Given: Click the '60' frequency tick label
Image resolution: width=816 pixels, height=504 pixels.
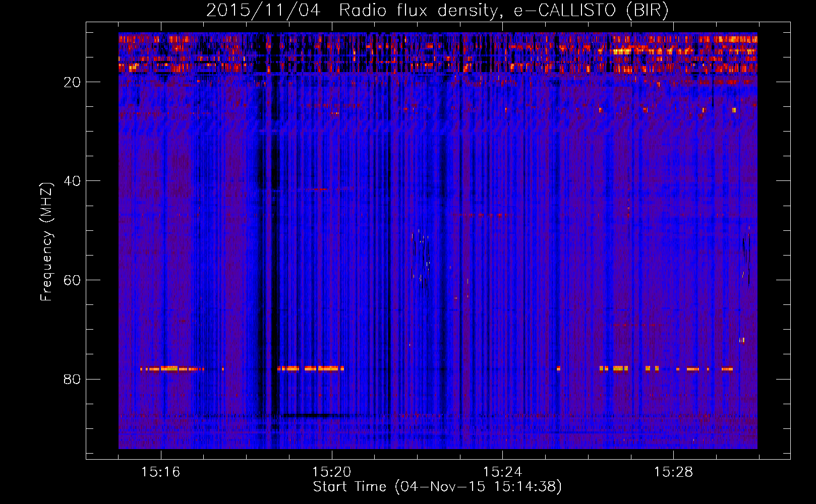Looking at the screenshot, I should (x=72, y=280).
